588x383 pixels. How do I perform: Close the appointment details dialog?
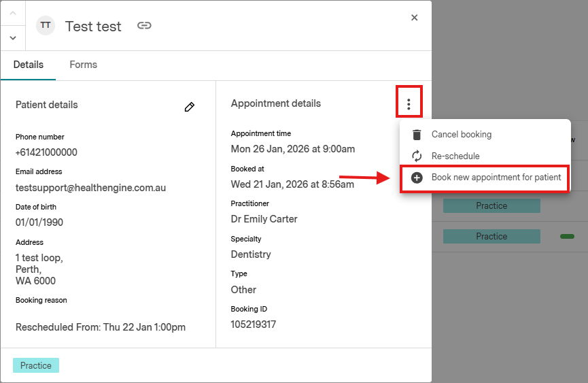pyautogui.click(x=414, y=18)
